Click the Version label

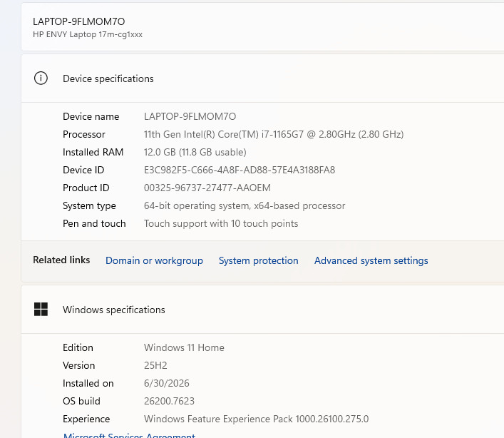pyautogui.click(x=78, y=366)
